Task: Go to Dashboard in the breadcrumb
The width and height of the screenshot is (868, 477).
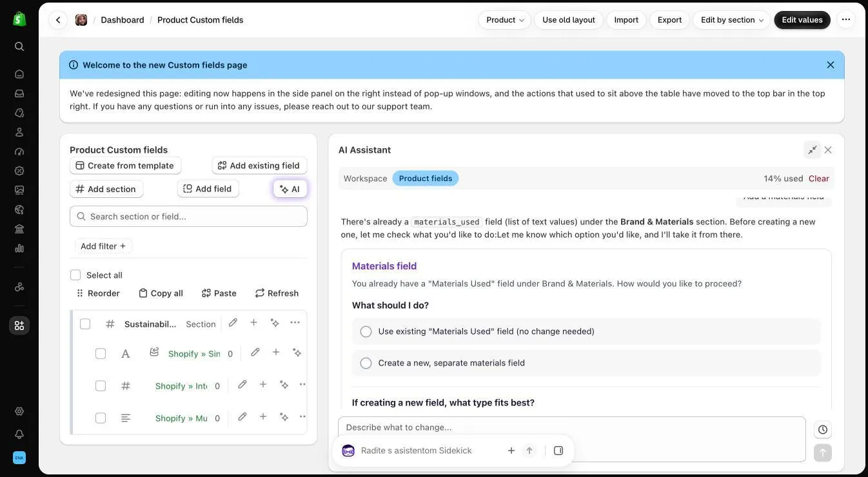Action: pyautogui.click(x=123, y=20)
